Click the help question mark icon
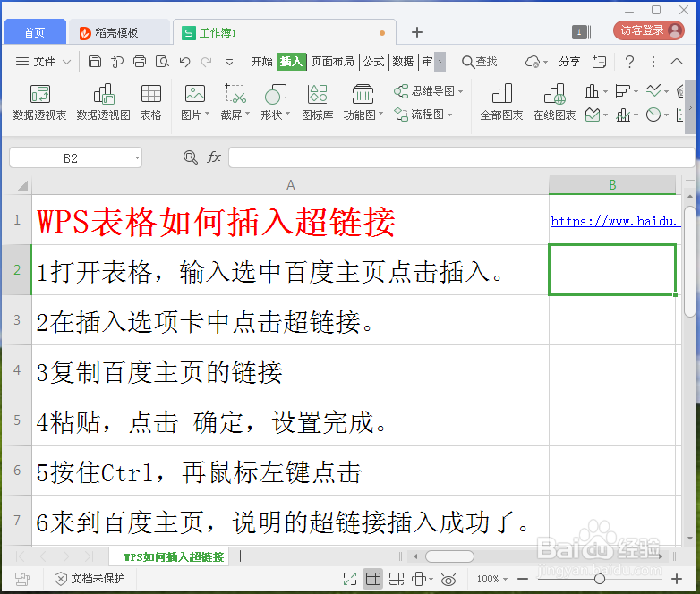 pyautogui.click(x=629, y=62)
